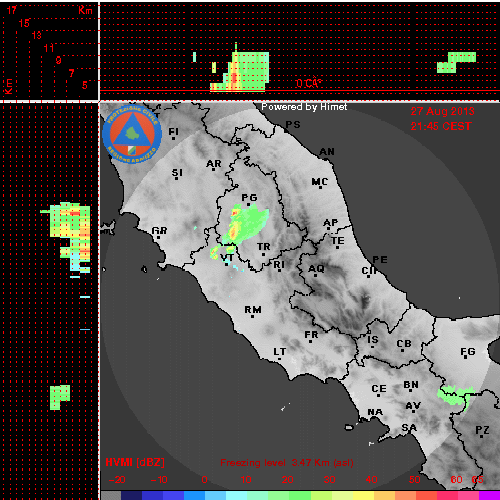Click the IS city label

click(x=373, y=340)
